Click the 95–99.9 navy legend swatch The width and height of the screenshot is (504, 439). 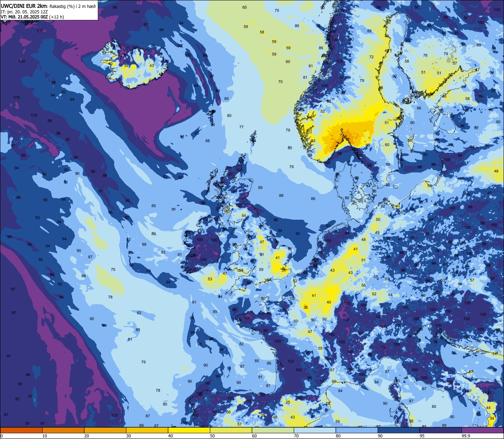(441, 430)
